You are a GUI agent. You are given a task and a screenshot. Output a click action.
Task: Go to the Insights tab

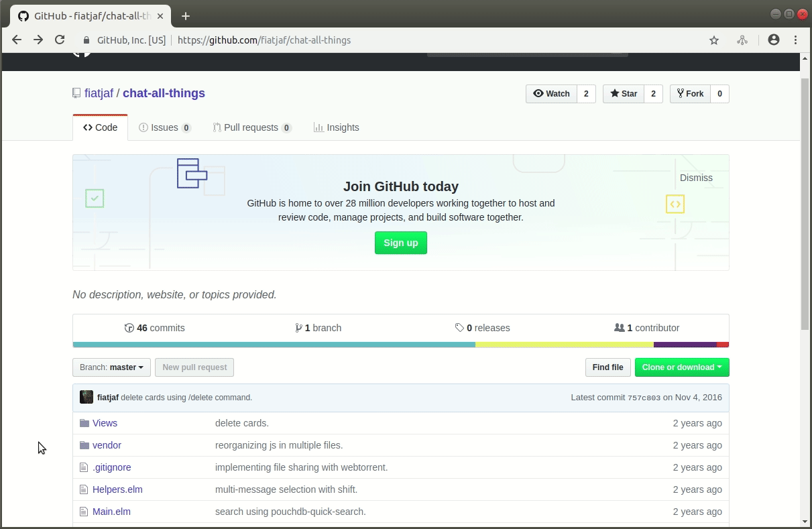337,127
